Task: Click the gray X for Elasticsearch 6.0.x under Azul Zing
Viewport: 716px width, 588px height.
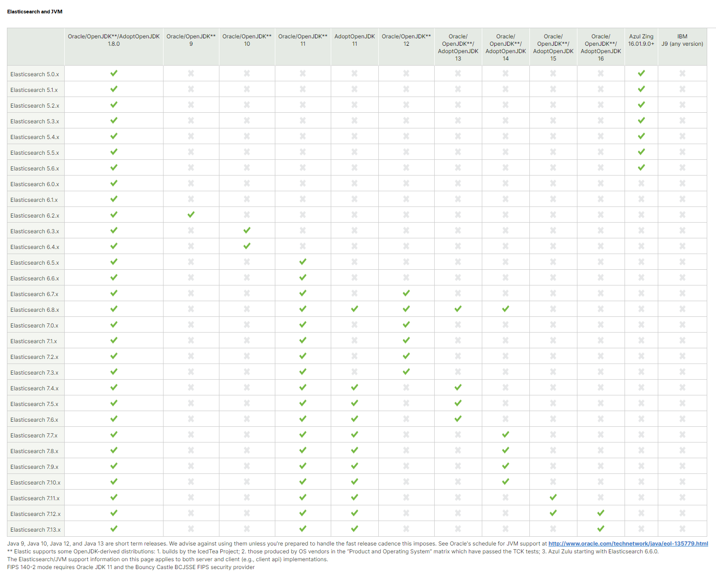Action: (x=641, y=183)
